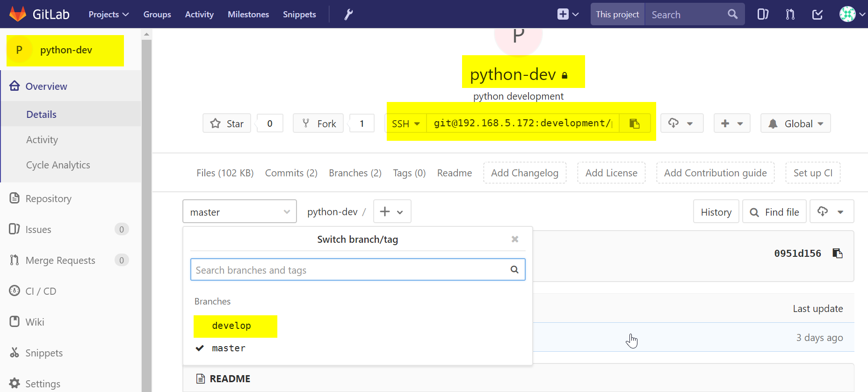868x392 pixels.
Task: Open the Issues icon in top navbar
Action: [x=763, y=15]
